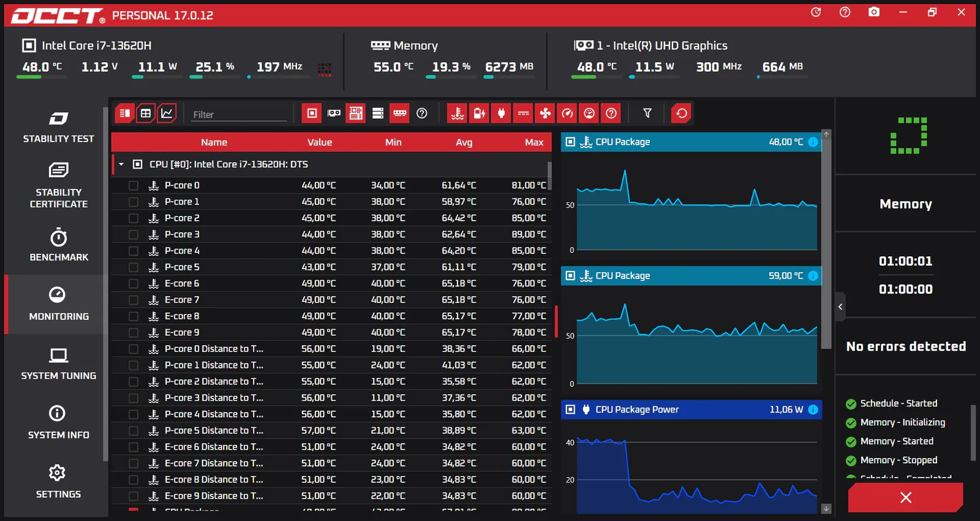Toggle the memory module filter icon

[x=400, y=113]
